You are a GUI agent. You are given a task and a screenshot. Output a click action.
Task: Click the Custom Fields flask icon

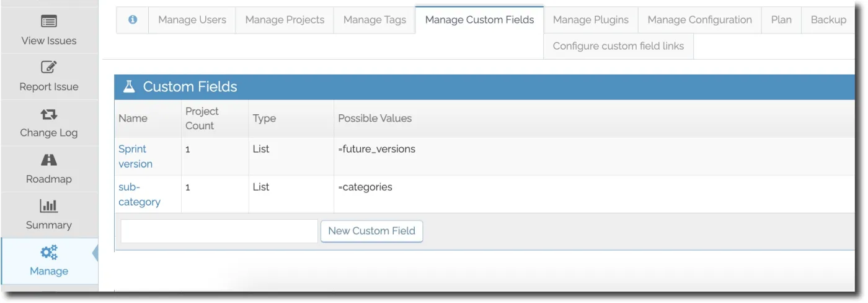point(129,86)
